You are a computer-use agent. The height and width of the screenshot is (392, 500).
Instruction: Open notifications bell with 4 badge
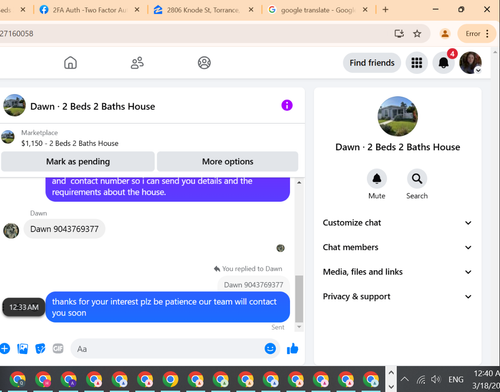443,63
